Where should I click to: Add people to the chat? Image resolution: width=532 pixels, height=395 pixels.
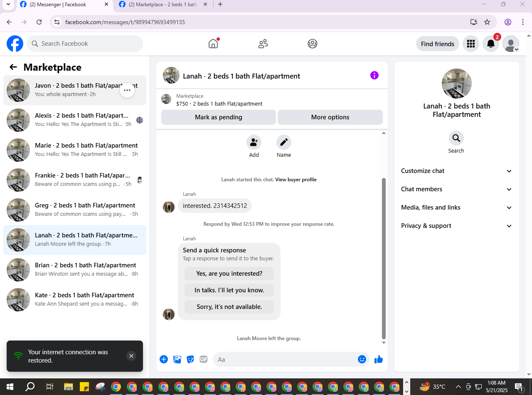pos(254,143)
